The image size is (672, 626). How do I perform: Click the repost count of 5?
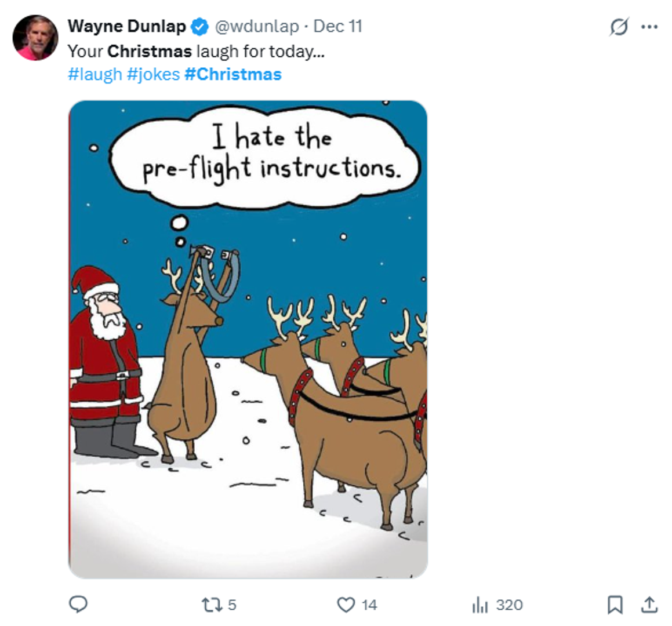[x=232, y=605]
